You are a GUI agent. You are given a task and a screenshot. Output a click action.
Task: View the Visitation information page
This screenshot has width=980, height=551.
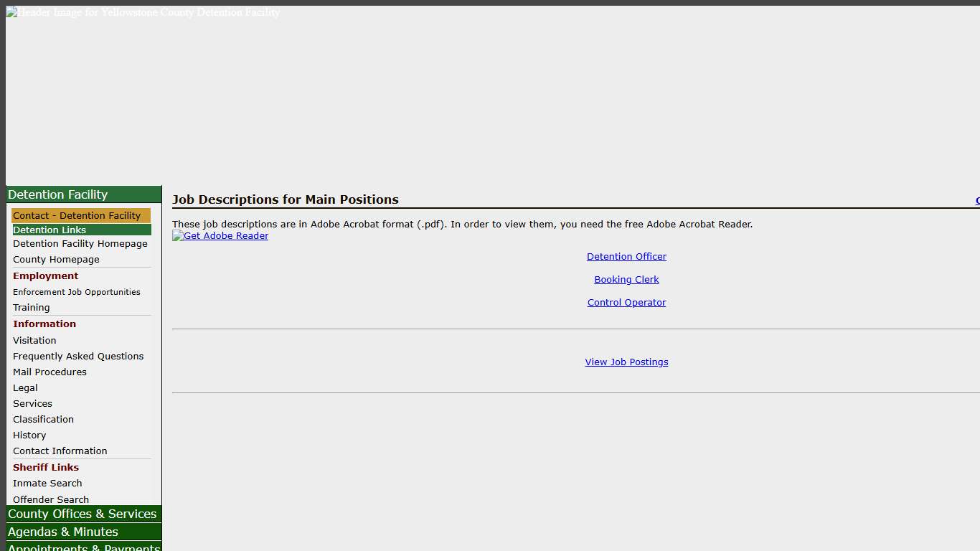pos(34,340)
